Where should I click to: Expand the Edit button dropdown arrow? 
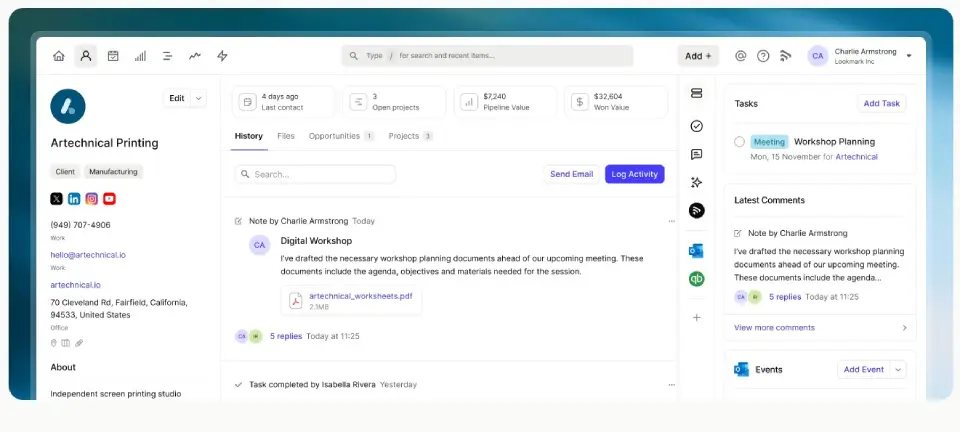click(x=198, y=98)
